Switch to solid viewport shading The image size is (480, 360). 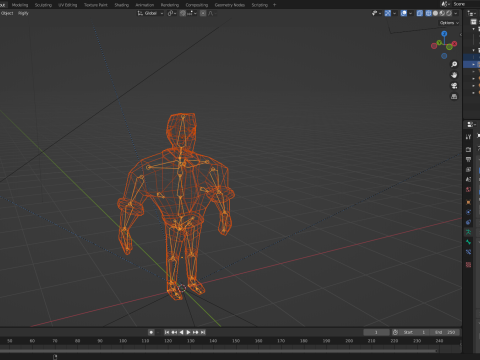(435, 13)
